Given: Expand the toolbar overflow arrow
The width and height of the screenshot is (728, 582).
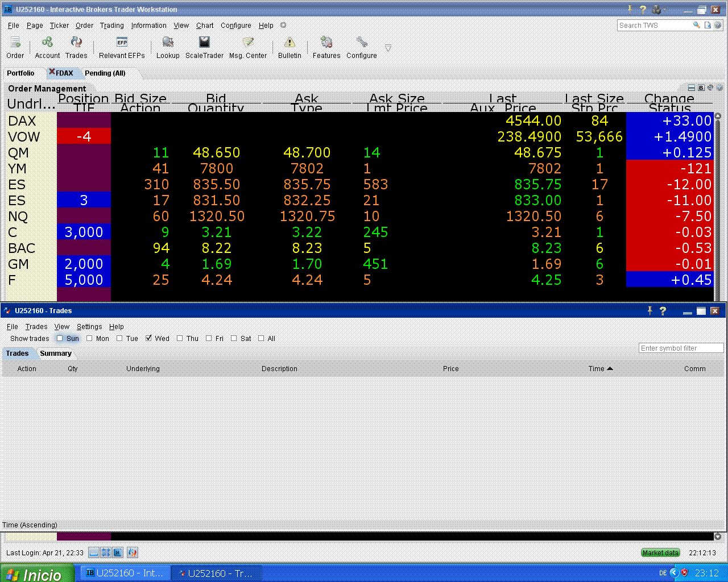Looking at the screenshot, I should pos(388,48).
